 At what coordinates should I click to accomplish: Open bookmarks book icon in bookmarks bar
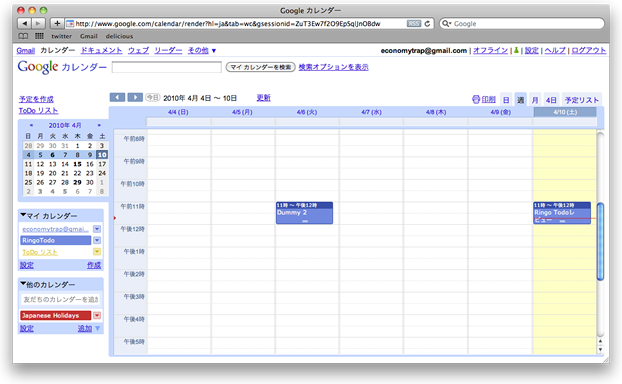(23, 36)
